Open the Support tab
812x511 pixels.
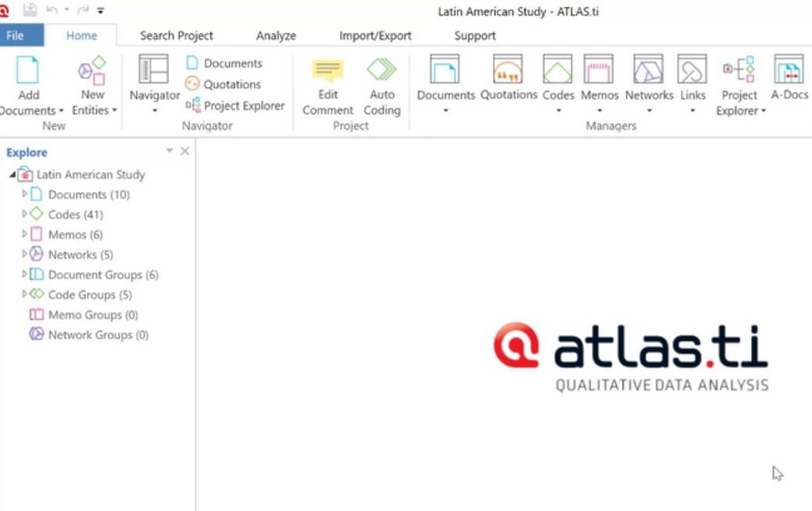coord(475,36)
